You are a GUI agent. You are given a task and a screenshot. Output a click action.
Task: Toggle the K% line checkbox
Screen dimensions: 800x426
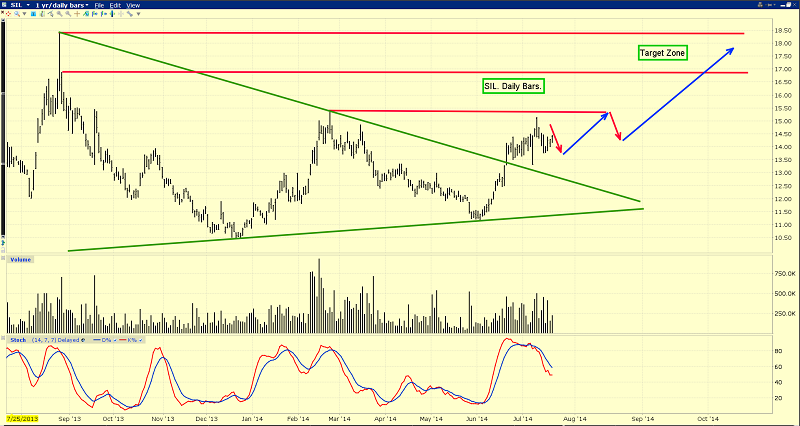pyautogui.click(x=140, y=340)
